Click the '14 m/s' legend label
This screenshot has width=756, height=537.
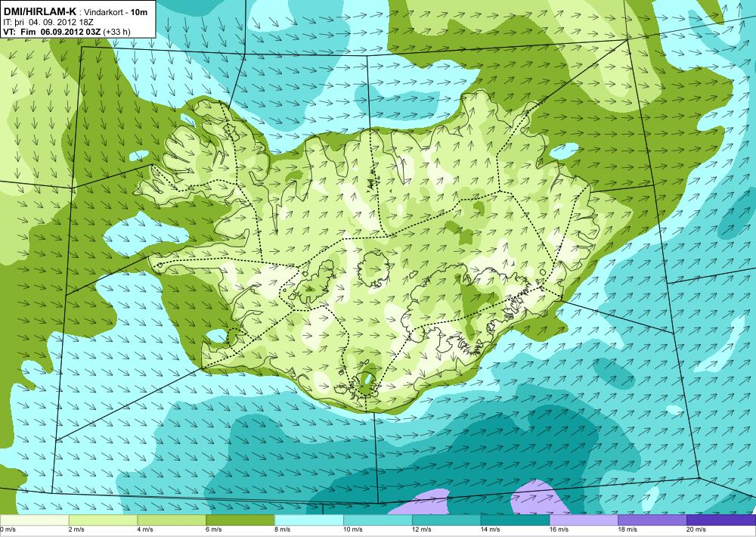(491, 529)
